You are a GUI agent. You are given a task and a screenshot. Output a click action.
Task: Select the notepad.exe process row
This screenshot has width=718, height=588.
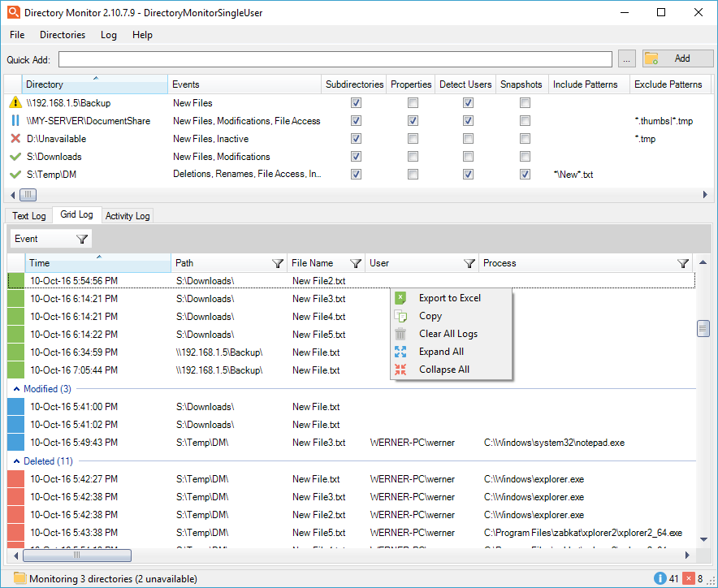[x=351, y=443]
